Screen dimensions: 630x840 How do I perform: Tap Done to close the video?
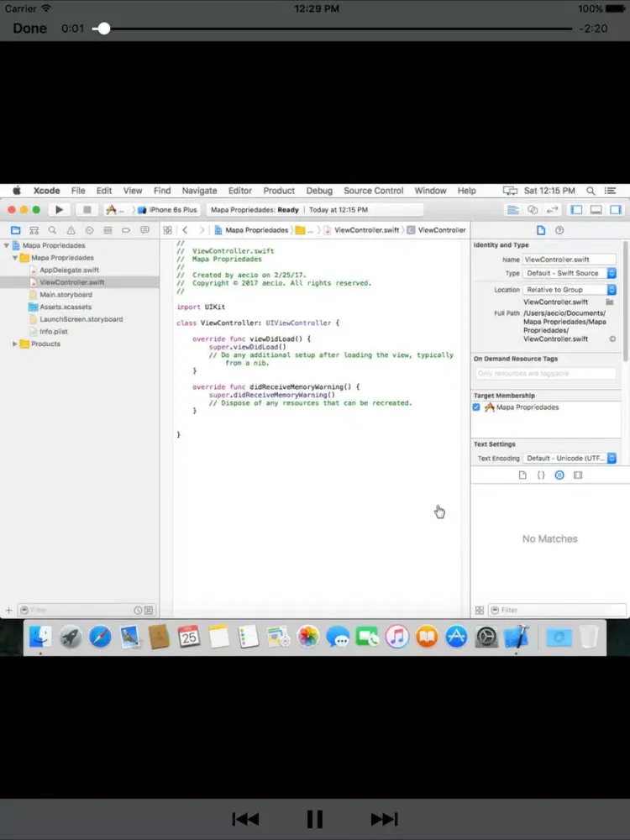[29, 29]
